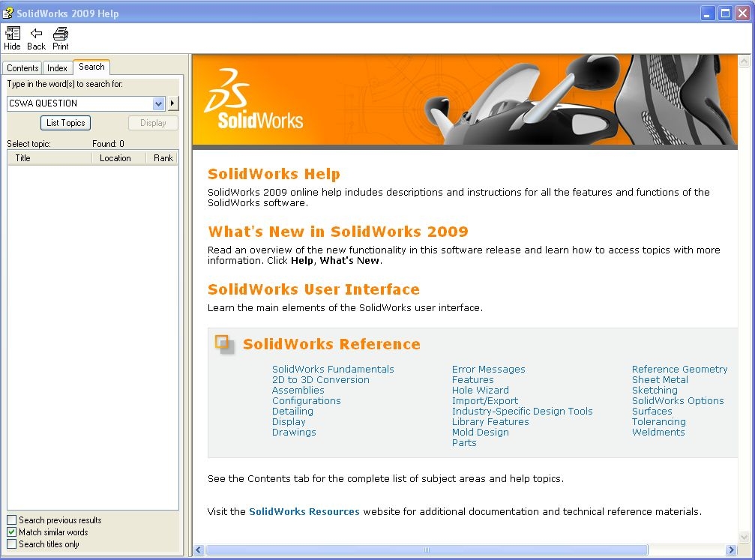Click the List Topics button
This screenshot has height=560, width=755.
(65, 123)
